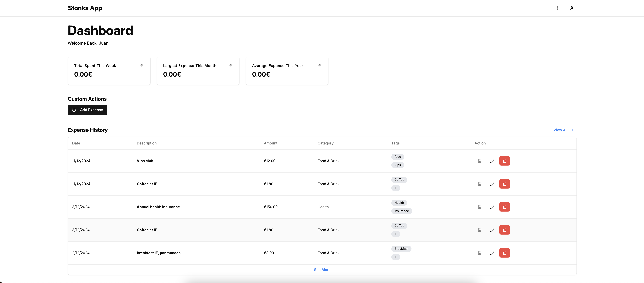Viewport: 644px width, 283px height.
Task: Delete the Breakfast IE, pan tumaca expense
Action: [x=504, y=253]
